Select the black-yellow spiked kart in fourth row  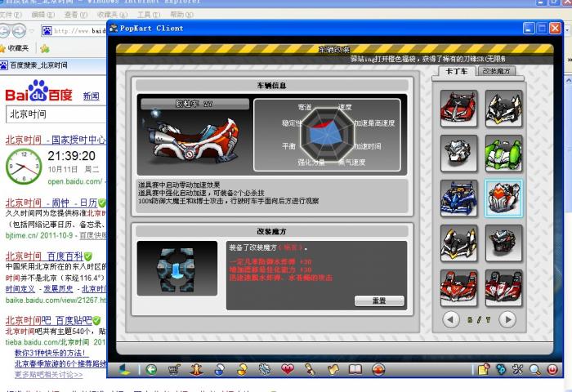(x=458, y=243)
